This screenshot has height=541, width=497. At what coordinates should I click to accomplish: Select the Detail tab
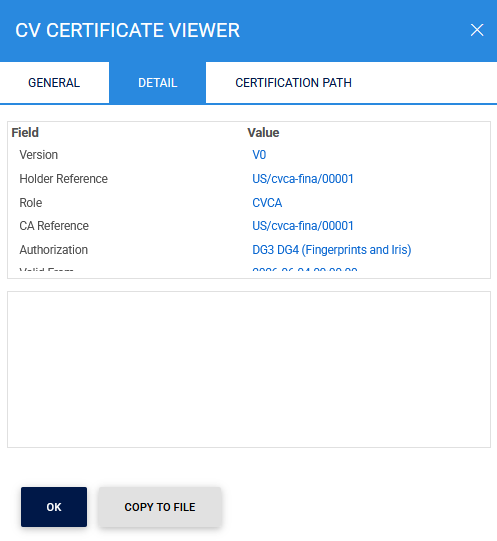[157, 83]
